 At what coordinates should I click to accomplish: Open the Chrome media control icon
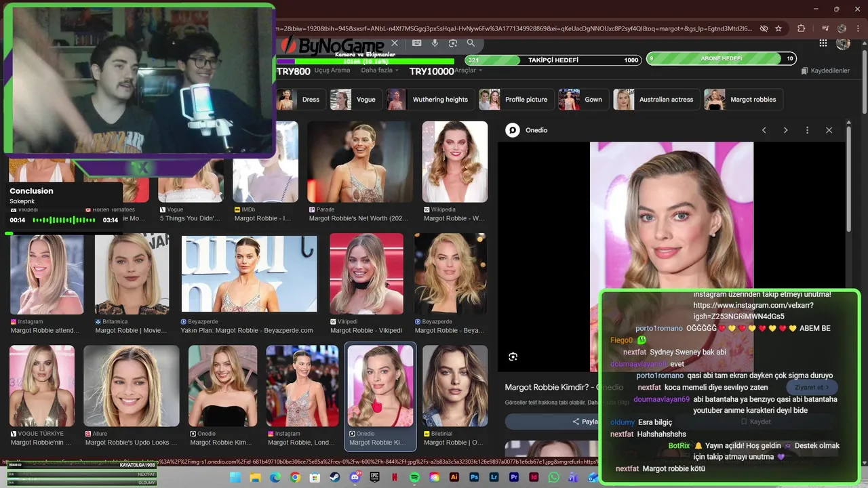(825, 28)
